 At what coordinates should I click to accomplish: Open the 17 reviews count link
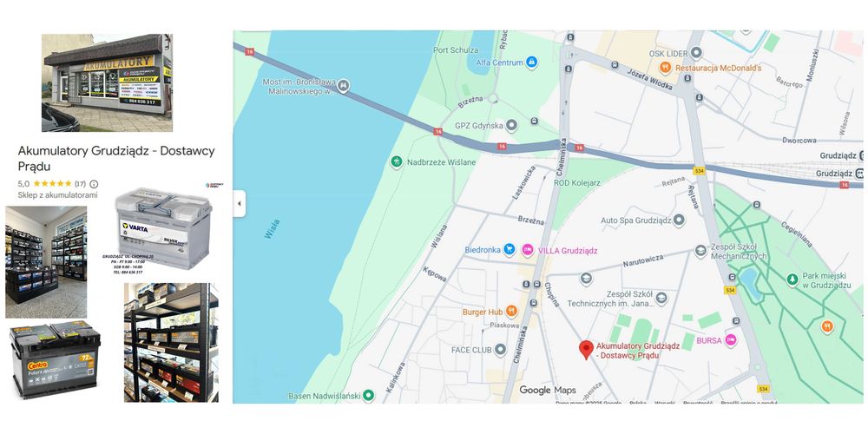click(x=80, y=184)
